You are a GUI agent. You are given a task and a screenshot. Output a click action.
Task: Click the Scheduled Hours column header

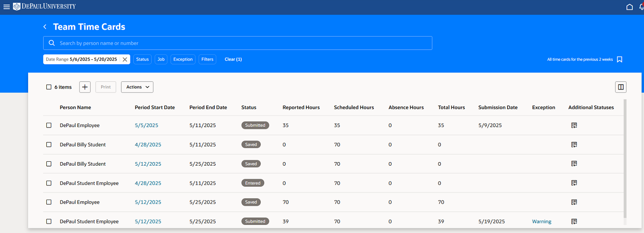[354, 107]
